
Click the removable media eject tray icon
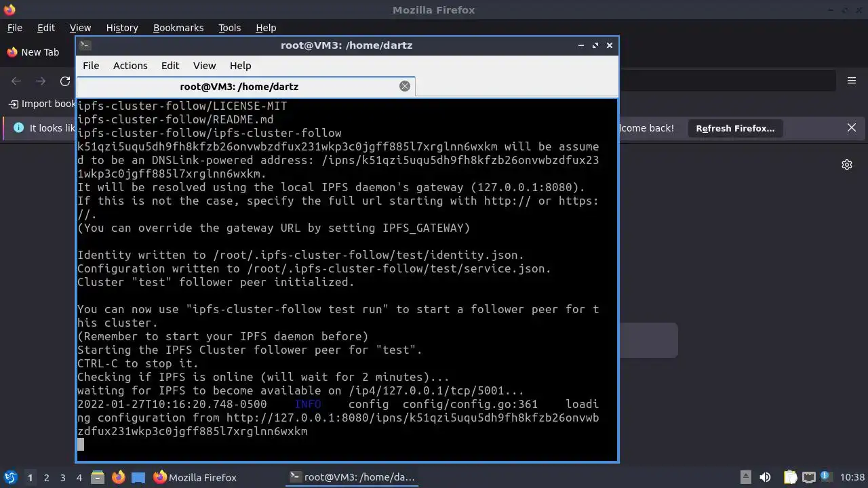(745, 477)
